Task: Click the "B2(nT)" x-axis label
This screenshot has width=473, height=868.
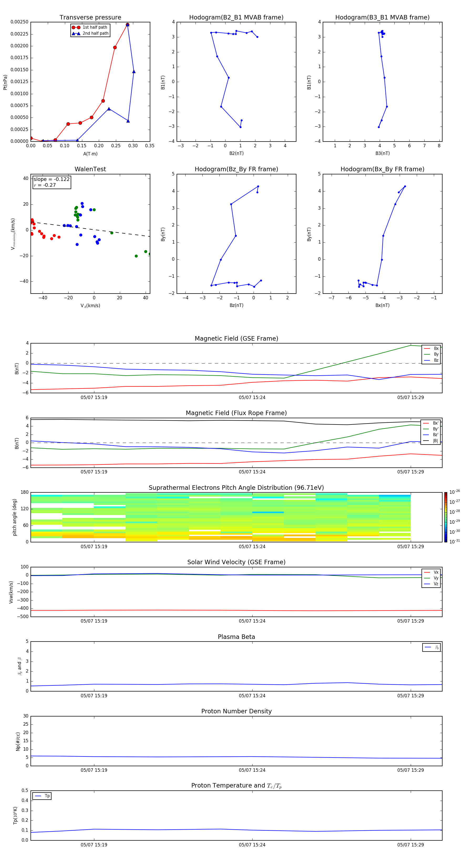Action: click(236, 153)
